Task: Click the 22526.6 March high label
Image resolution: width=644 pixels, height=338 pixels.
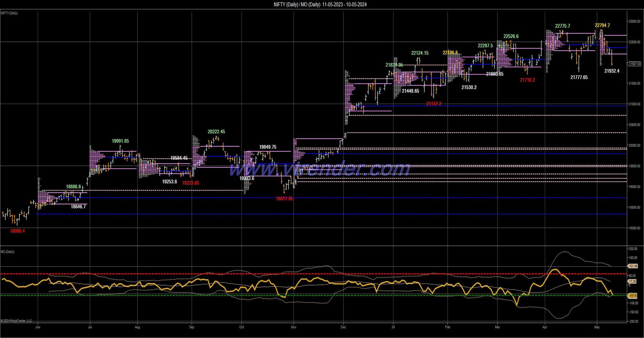Action: [511, 36]
